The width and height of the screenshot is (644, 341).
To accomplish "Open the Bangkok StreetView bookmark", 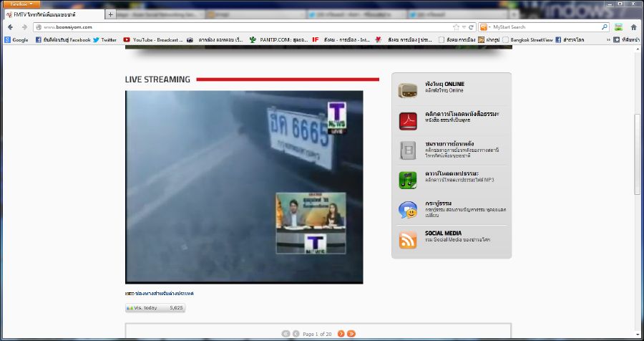I will (528, 40).
